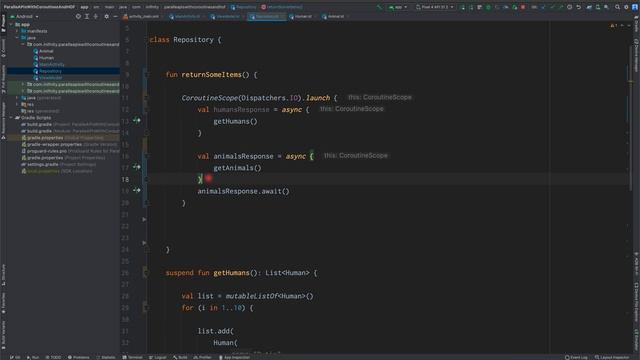Click Expand All in project panel

(87, 17)
